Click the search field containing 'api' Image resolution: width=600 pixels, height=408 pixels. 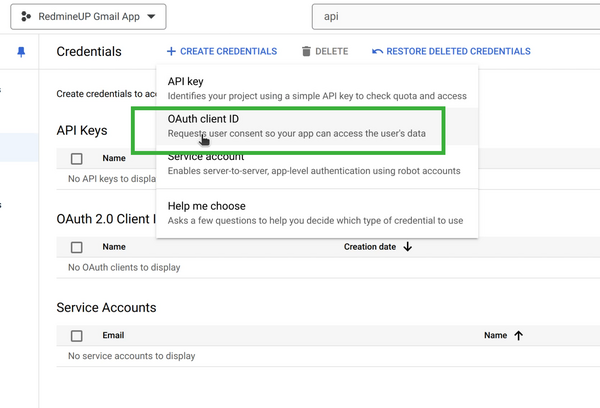tap(450, 17)
